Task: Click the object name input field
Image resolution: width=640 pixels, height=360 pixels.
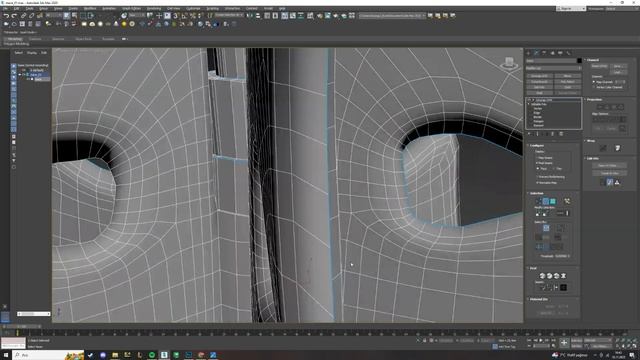Action: (551, 61)
